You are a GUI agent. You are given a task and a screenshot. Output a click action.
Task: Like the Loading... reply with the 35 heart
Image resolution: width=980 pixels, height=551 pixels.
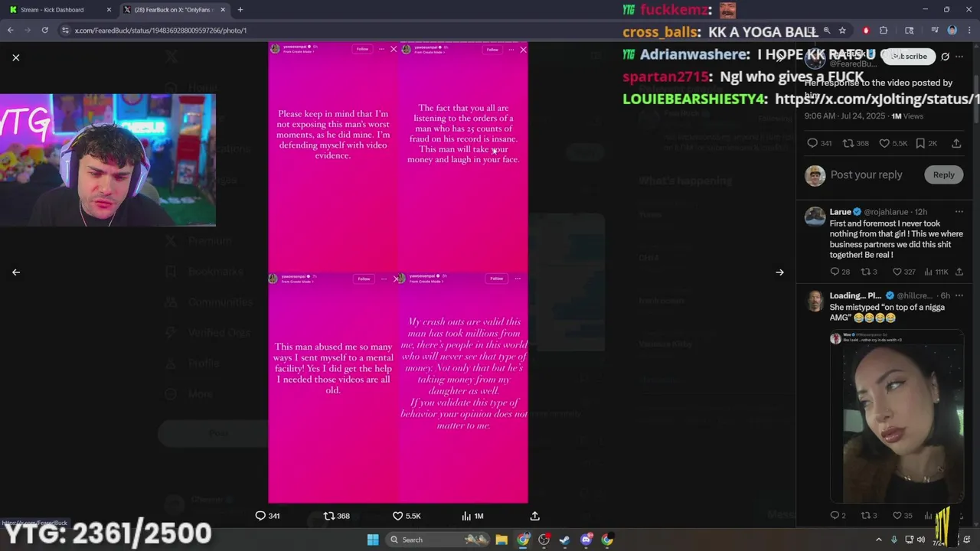[897, 515]
